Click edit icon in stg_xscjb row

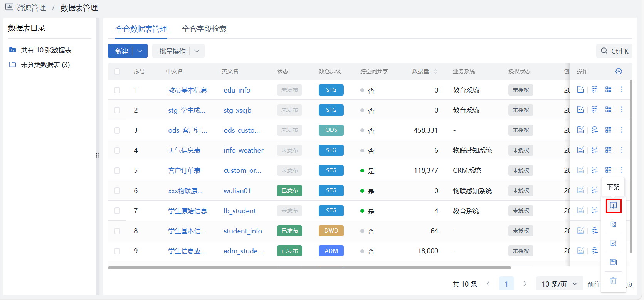(x=580, y=110)
